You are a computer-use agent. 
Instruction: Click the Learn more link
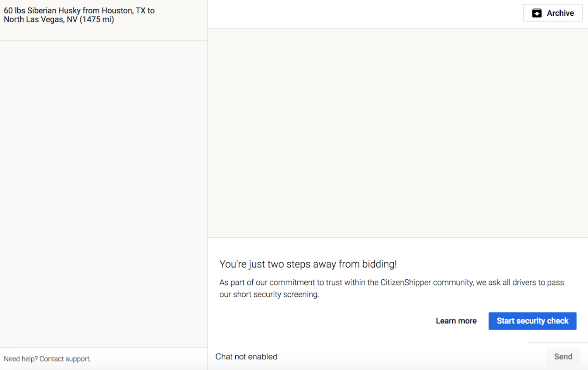pos(456,321)
